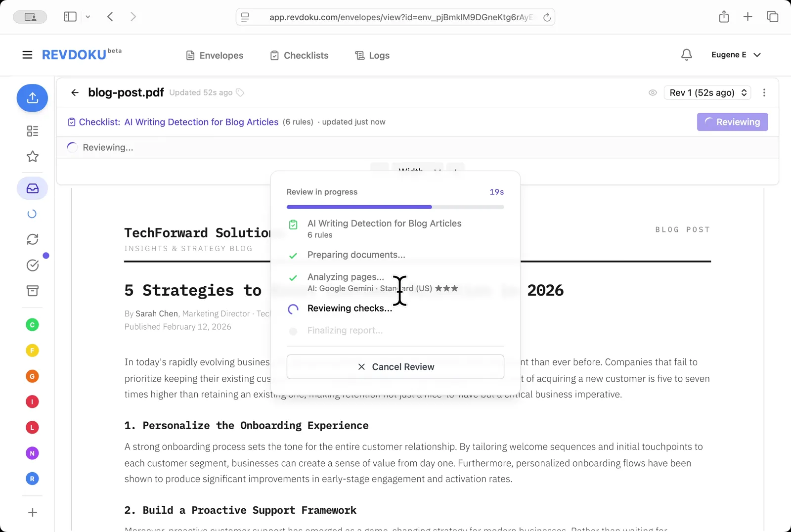
Task: Click the review progress bar
Action: pos(395,207)
